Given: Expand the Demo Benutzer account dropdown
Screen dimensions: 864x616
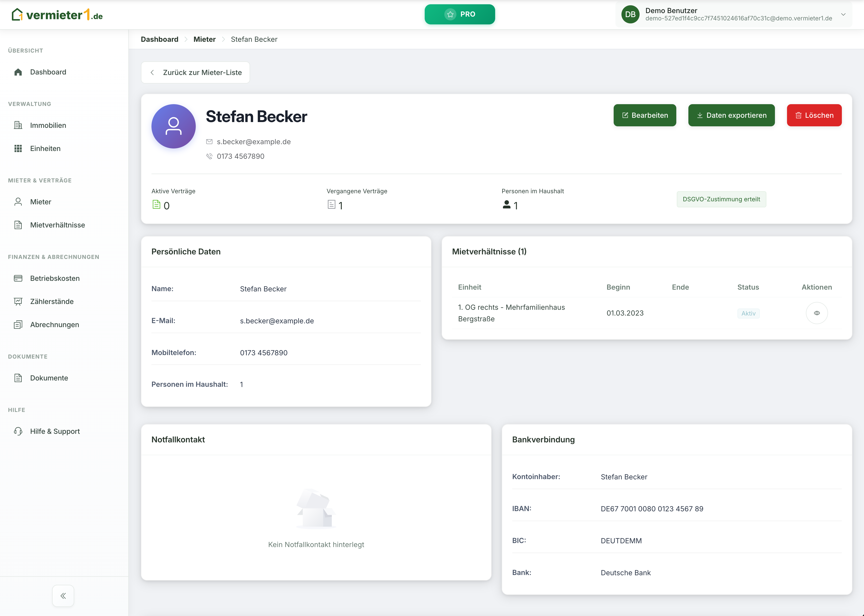Looking at the screenshot, I should click(843, 14).
